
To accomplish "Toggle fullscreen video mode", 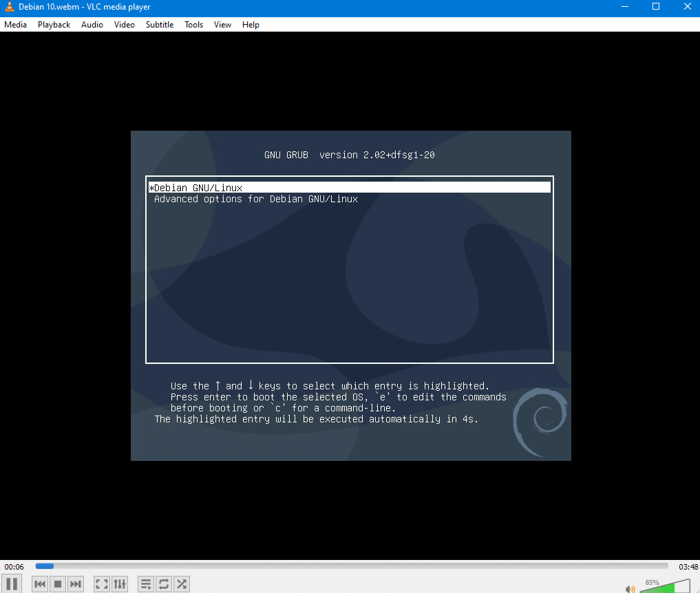I will click(102, 583).
